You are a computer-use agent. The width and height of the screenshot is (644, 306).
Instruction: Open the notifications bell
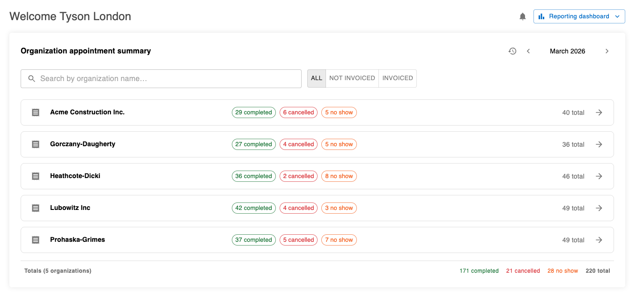523,16
